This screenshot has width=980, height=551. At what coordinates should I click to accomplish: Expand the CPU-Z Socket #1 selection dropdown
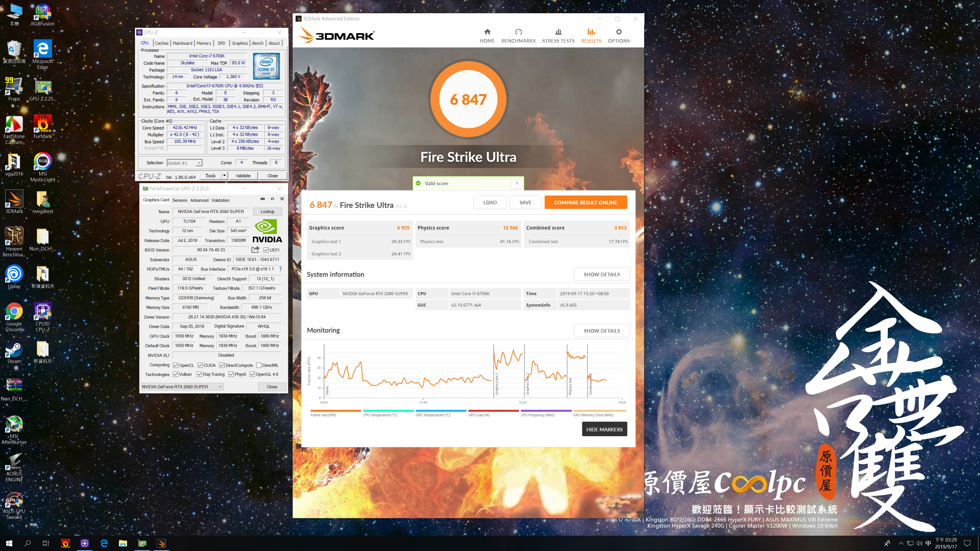click(x=199, y=163)
